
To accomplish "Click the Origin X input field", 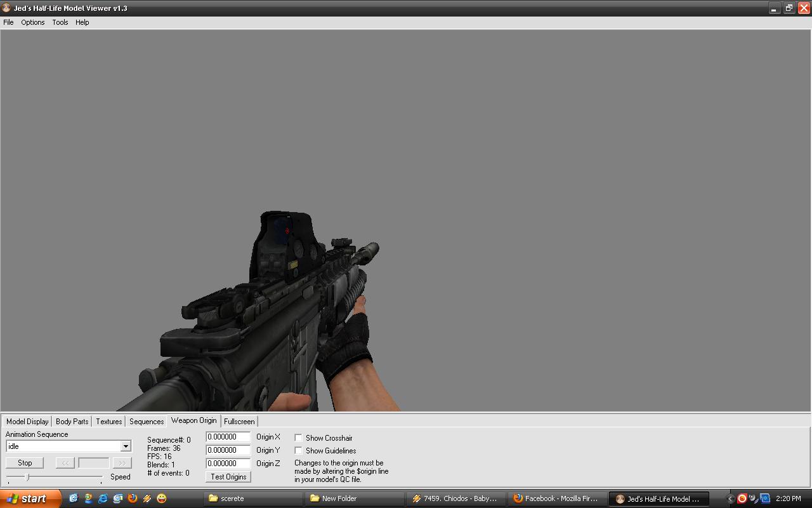I will 228,437.
